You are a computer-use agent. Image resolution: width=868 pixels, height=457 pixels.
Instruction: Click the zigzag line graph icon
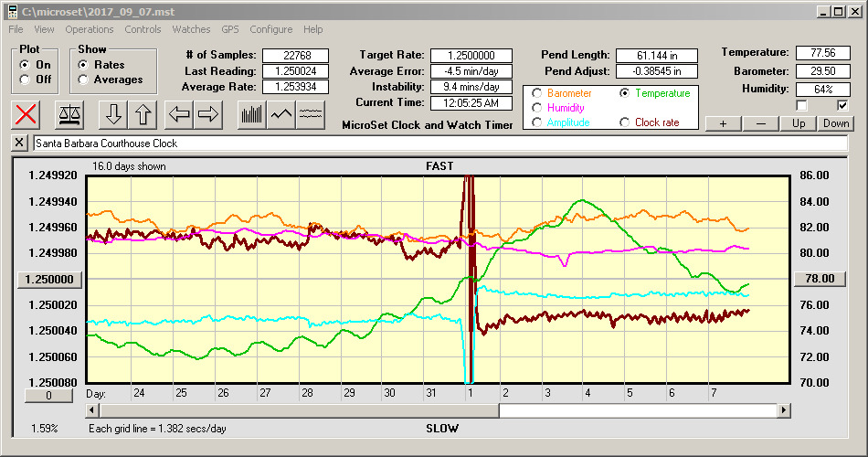coord(281,114)
